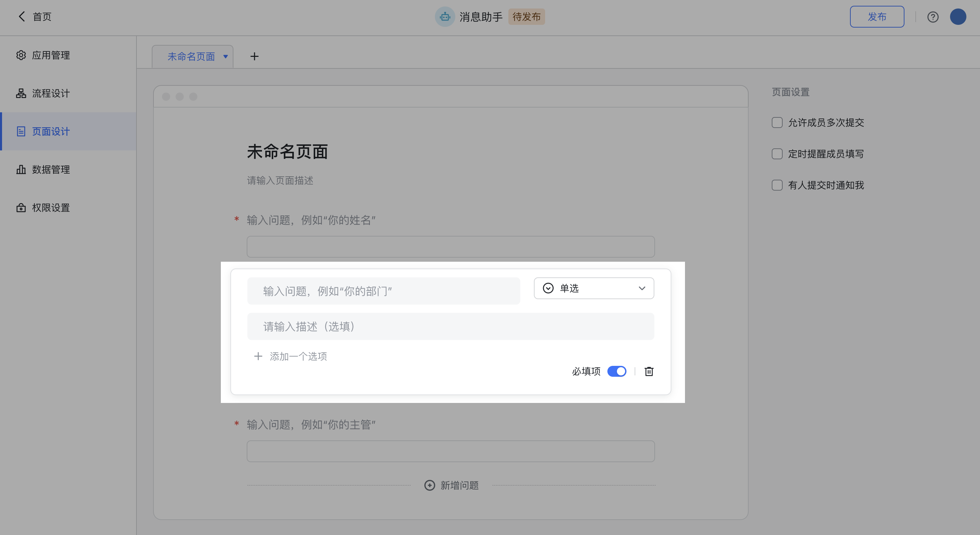Open 应用管理 in the sidebar
This screenshot has height=535, width=980.
pos(68,55)
